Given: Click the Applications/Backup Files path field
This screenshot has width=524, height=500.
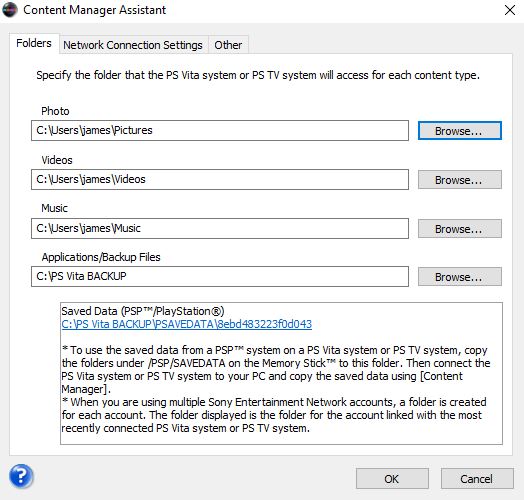Looking at the screenshot, I should [x=220, y=276].
